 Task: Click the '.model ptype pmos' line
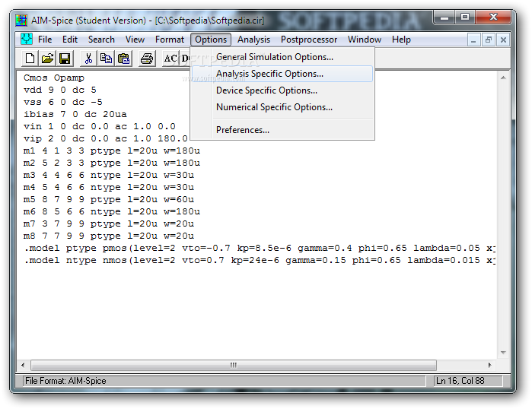click(x=260, y=249)
